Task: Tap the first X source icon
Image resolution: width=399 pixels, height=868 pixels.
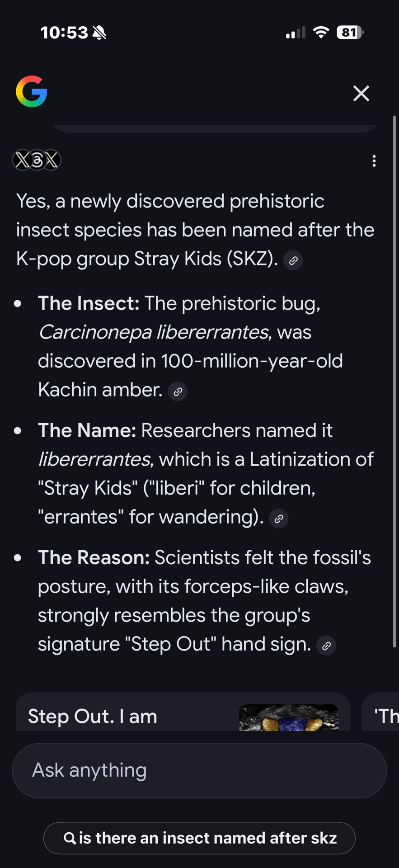Action: tap(22, 160)
